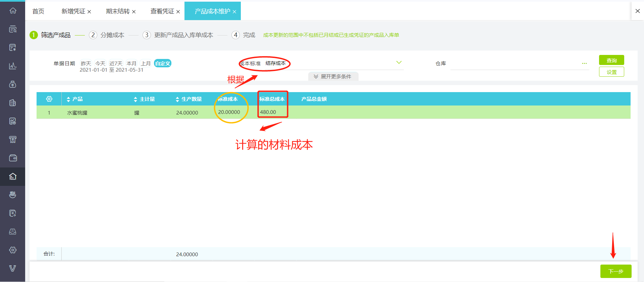Screen dimensions: 644x282
Task: Expand 展开更多条件 section
Action: point(333,77)
